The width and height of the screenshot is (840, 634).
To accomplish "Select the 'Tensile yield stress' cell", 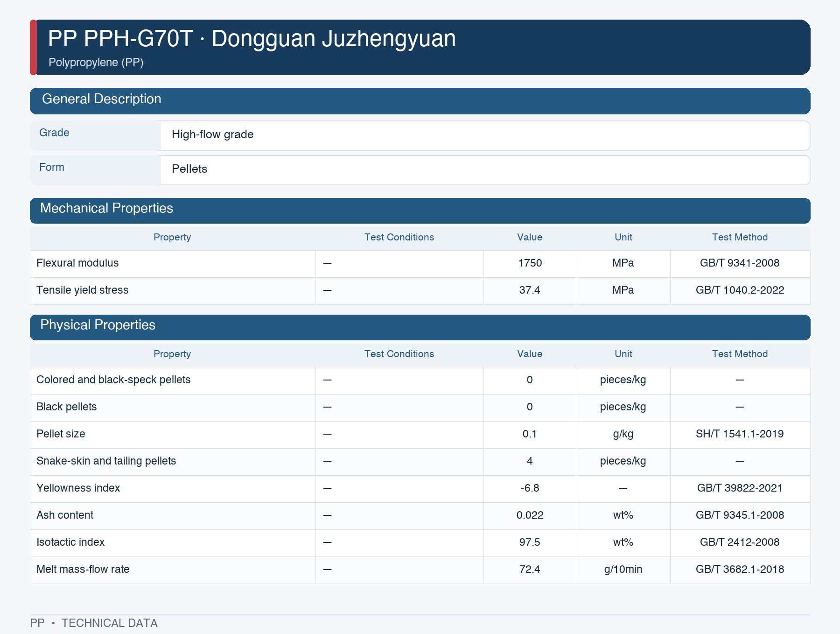I will 173,290.
